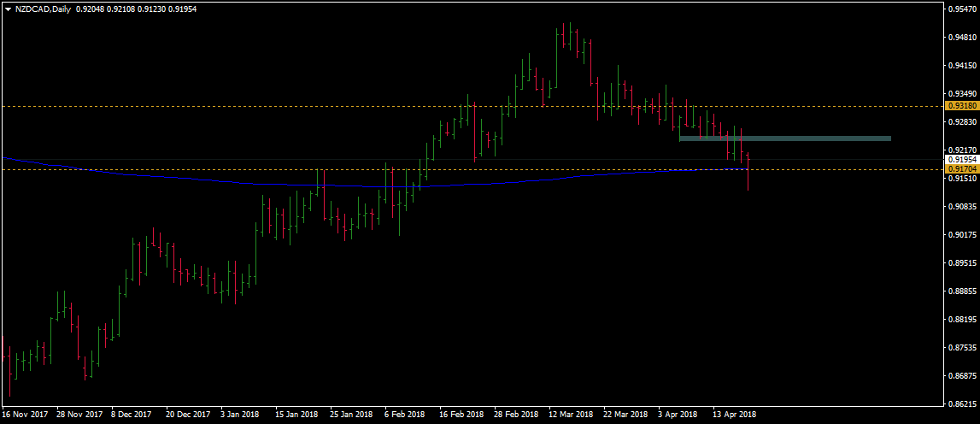Click the 13 Apr 2018 date label

pos(735,415)
